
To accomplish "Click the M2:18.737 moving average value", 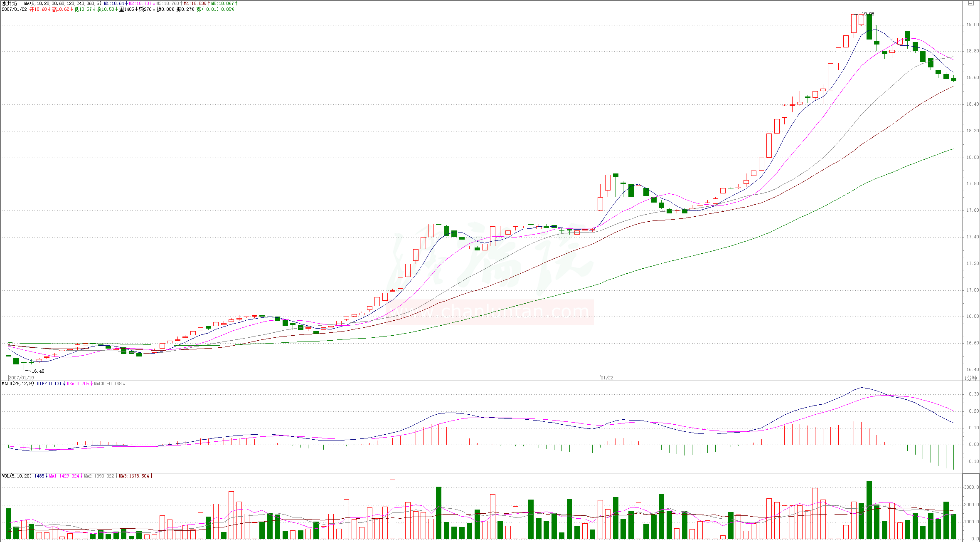I will (140, 3).
